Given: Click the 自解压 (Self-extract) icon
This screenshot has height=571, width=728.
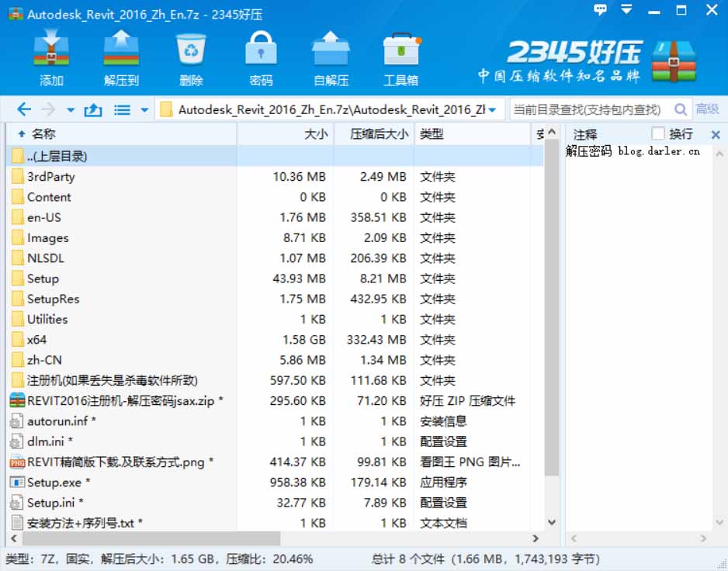Looking at the screenshot, I should tap(331, 51).
